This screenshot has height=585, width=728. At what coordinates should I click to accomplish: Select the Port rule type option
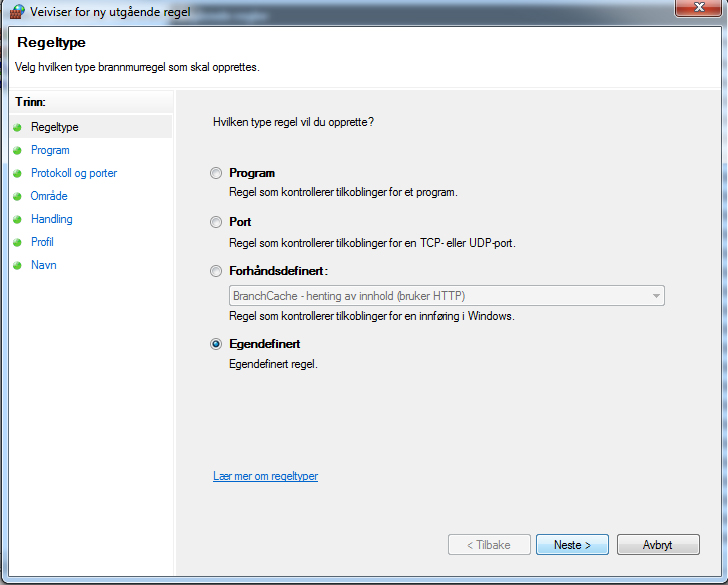pos(216,222)
